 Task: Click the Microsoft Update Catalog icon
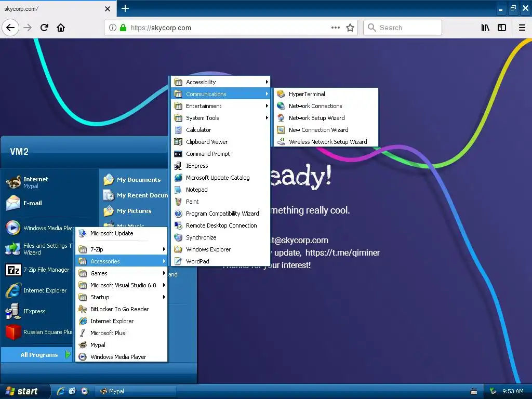pos(178,178)
